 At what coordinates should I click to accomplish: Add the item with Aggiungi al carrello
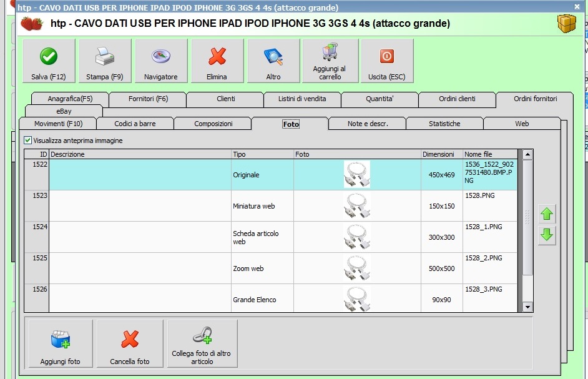[330, 61]
